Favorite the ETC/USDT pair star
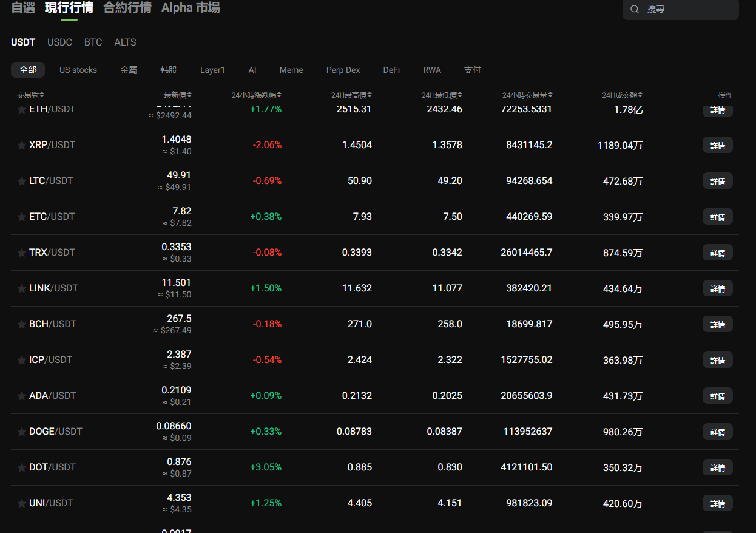Image resolution: width=756 pixels, height=533 pixels. click(x=22, y=217)
